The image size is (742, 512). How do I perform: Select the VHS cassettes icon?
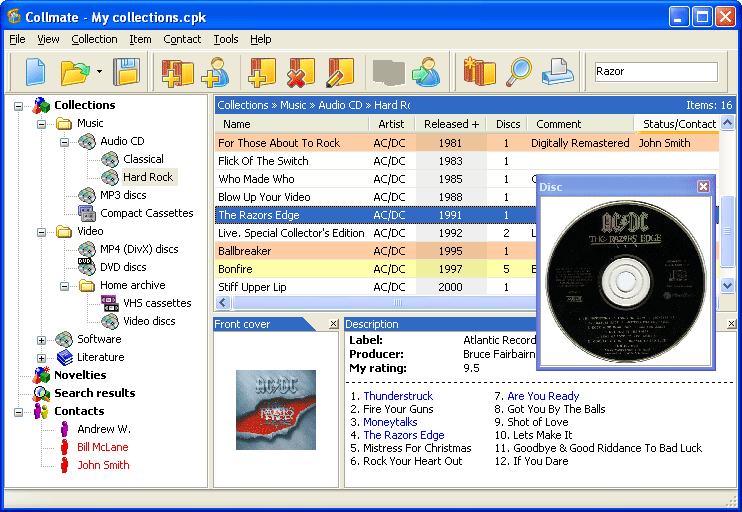coord(110,303)
